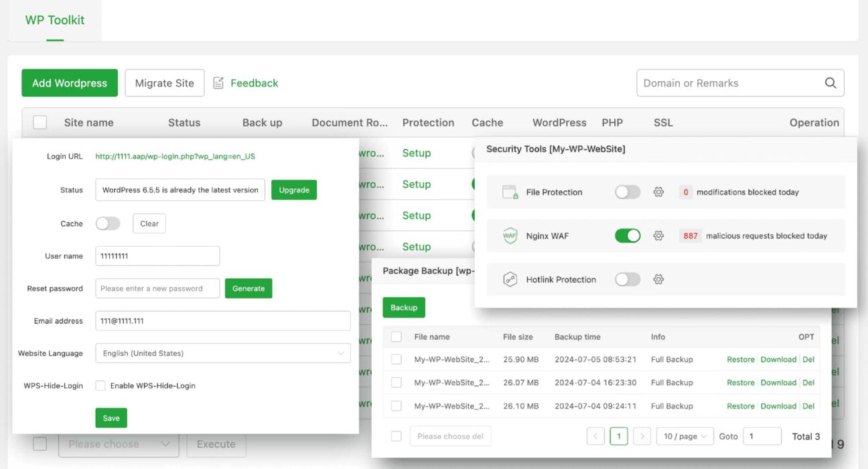Restore the 2024-07-04 09:24:11 backup
The image size is (868, 469).
[x=741, y=406]
